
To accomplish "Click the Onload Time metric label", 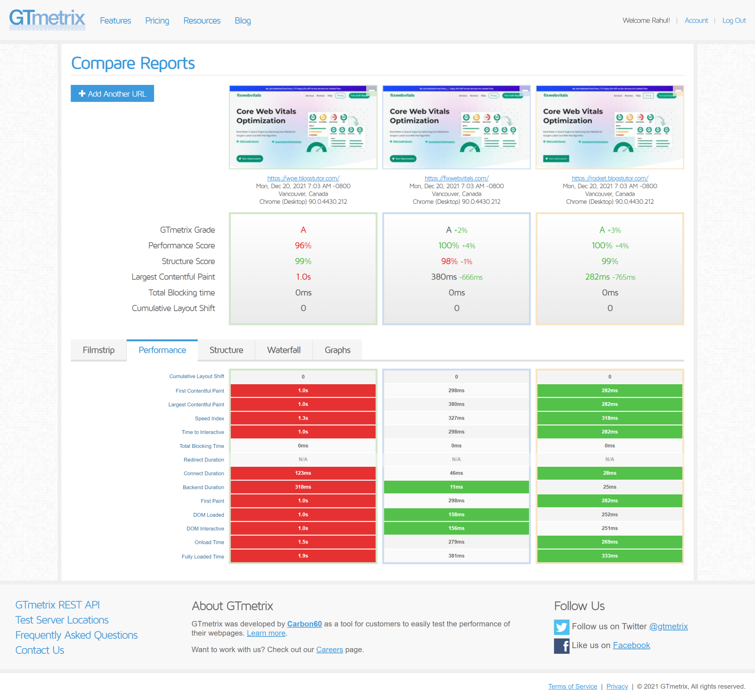I will pyautogui.click(x=209, y=543).
